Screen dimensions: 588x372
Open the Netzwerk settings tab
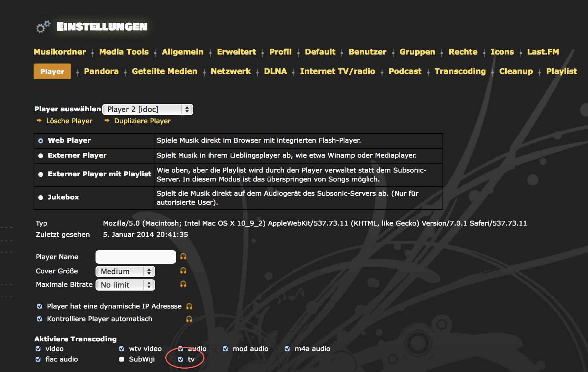231,71
